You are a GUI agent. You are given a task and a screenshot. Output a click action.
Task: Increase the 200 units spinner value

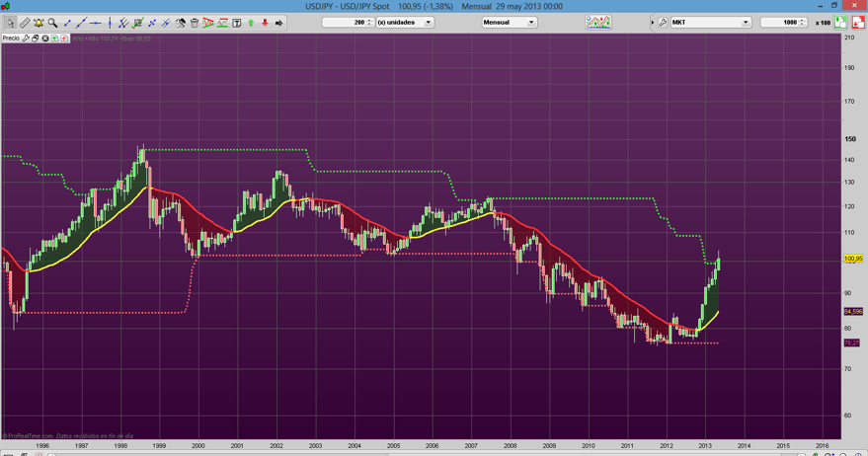(369, 20)
